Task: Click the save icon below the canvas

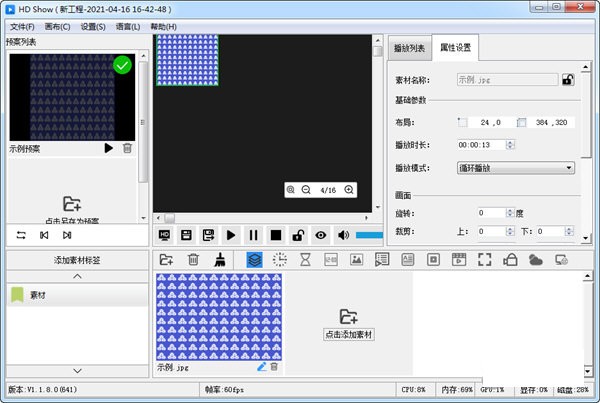Action: (x=187, y=235)
